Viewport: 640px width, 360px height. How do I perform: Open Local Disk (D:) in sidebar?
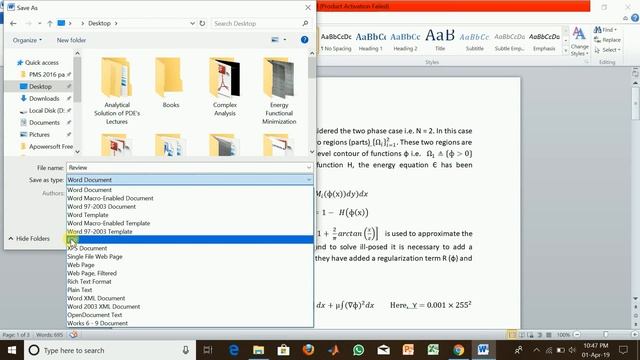(x=46, y=110)
